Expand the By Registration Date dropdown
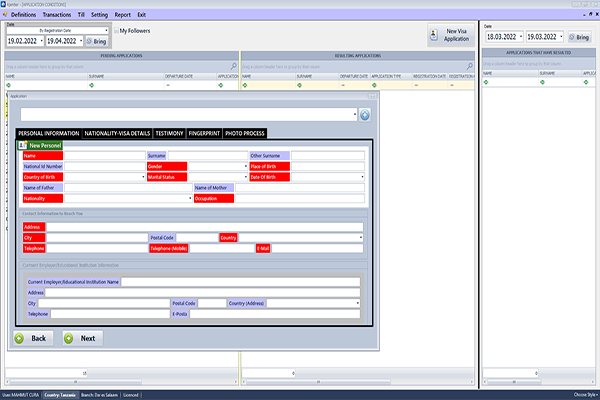600x400 pixels. click(x=105, y=31)
